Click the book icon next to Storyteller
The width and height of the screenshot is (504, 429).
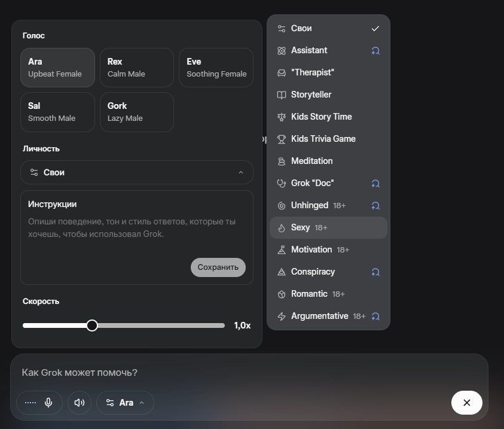[281, 95]
